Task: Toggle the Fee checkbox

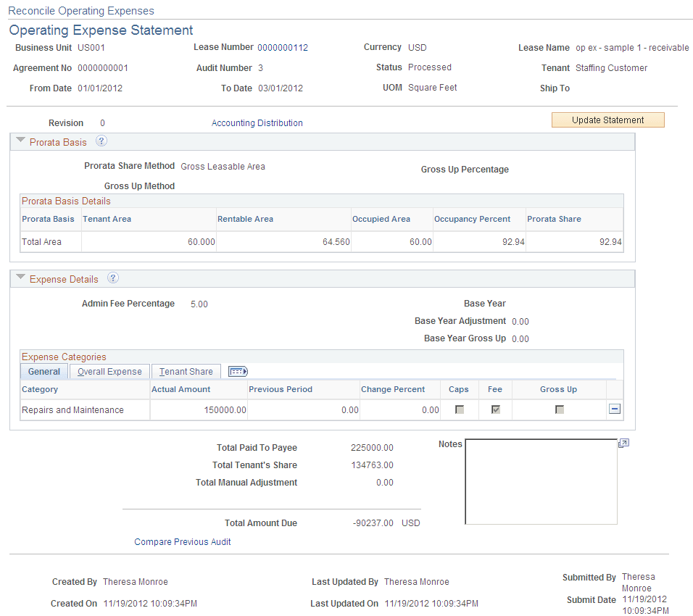Action: click(496, 409)
